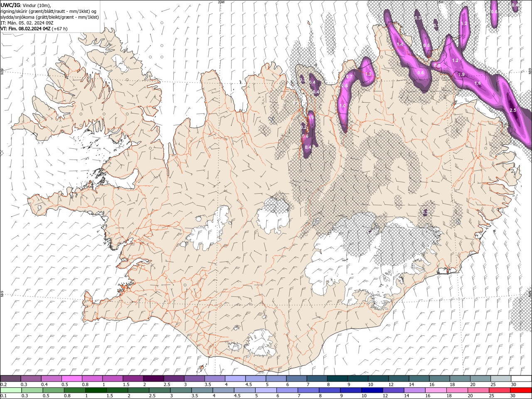The image size is (532, 399).
Task: Click the 3.5 swatch in the lower legend row
Action: [202, 390]
